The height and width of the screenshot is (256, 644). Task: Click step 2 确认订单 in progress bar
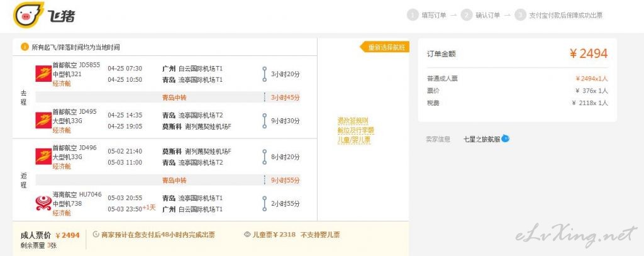480,15
